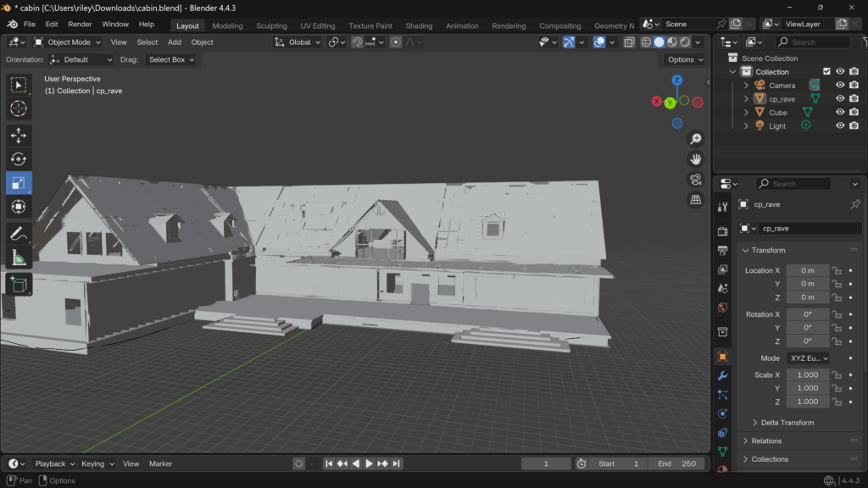Hide Camera in viewport via eye icon
868x488 pixels.
click(840, 86)
